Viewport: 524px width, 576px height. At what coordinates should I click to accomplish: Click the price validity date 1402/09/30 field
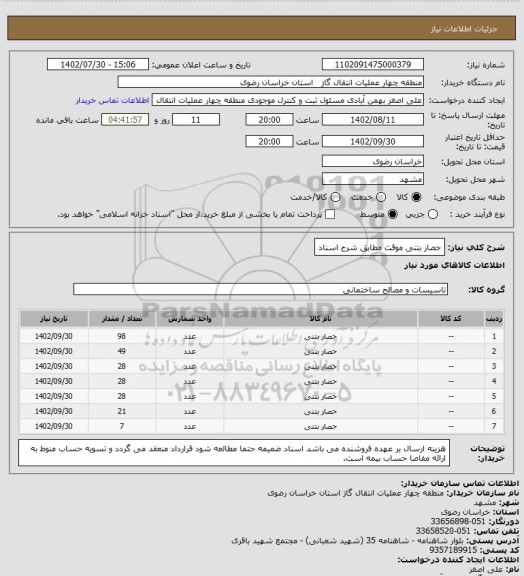click(x=373, y=141)
